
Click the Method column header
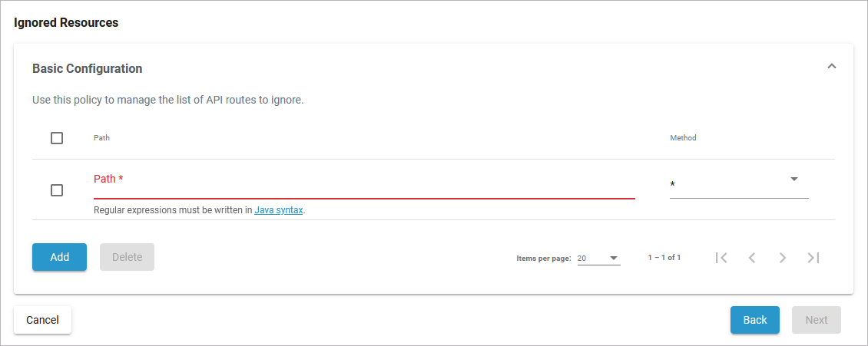683,138
